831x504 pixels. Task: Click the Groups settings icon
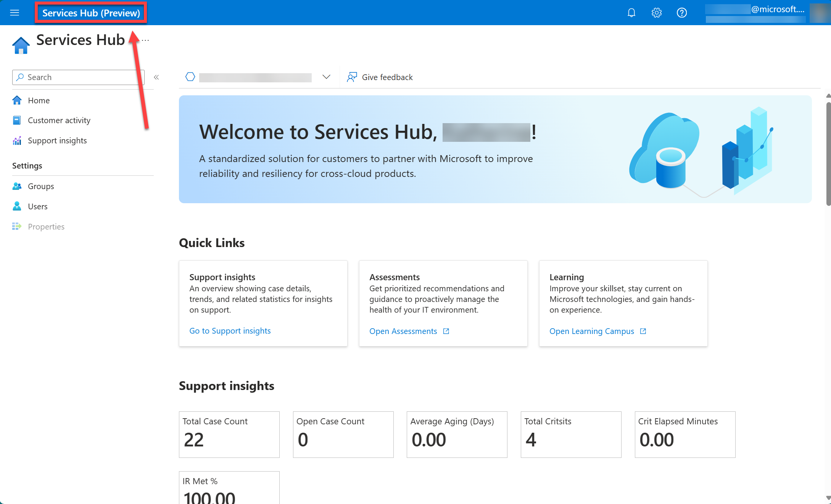click(x=17, y=186)
